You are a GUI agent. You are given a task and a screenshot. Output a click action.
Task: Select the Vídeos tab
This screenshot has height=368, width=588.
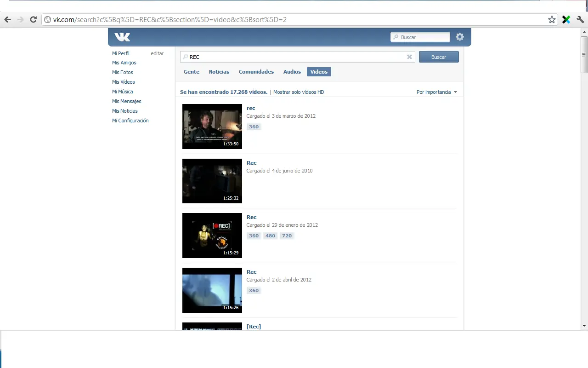pyautogui.click(x=319, y=72)
